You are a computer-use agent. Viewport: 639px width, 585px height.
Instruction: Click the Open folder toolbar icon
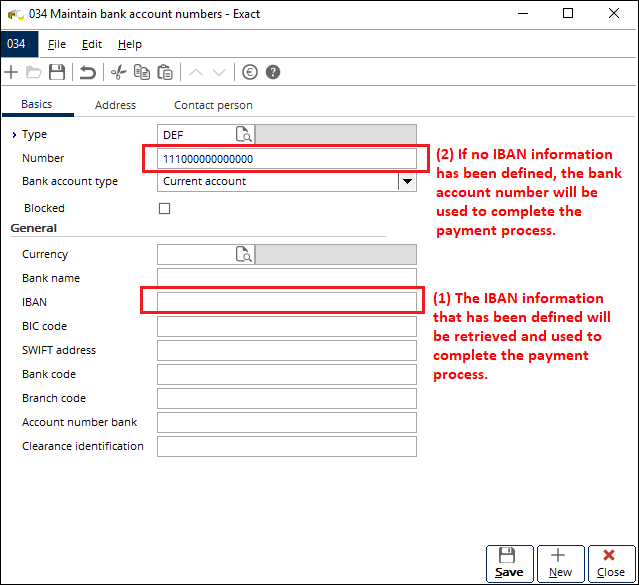(34, 72)
